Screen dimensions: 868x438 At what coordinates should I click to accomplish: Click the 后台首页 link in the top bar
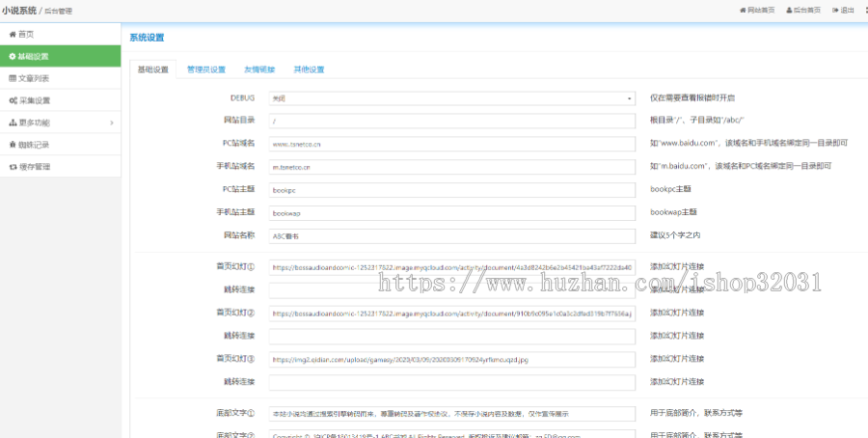pyautogui.click(x=803, y=11)
